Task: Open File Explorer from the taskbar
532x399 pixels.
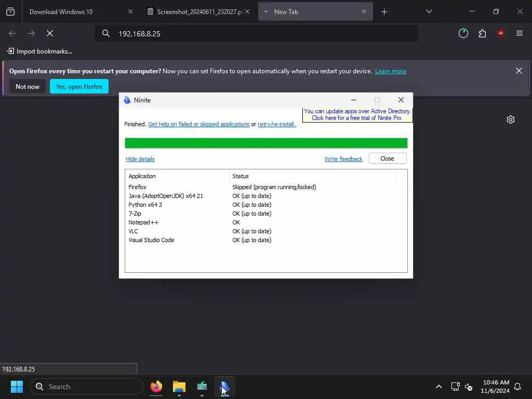Action: pyautogui.click(x=179, y=387)
